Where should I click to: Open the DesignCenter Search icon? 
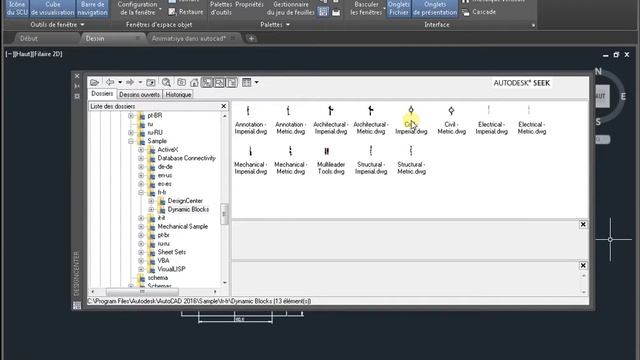click(x=166, y=82)
